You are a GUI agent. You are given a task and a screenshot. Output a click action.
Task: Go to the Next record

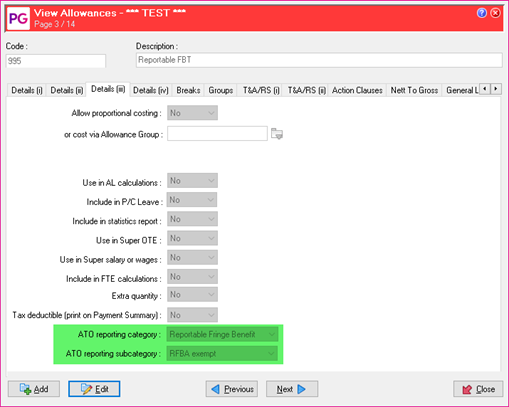pos(292,389)
